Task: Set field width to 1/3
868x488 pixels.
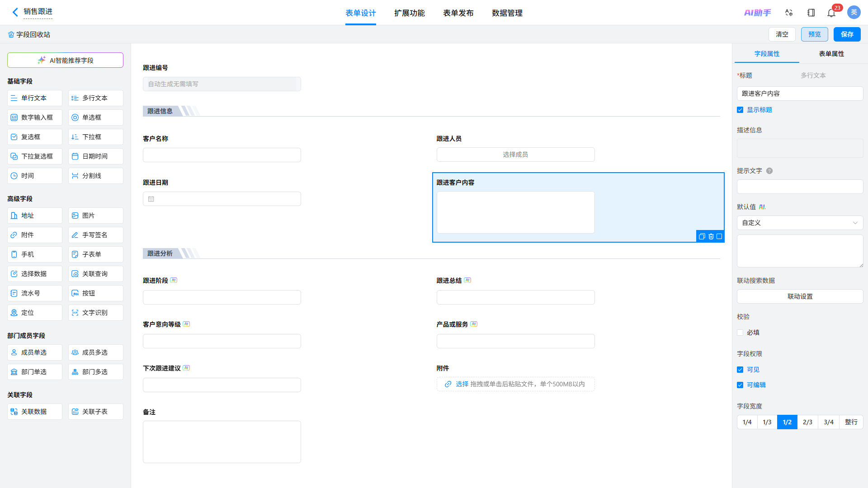Action: pos(767,422)
